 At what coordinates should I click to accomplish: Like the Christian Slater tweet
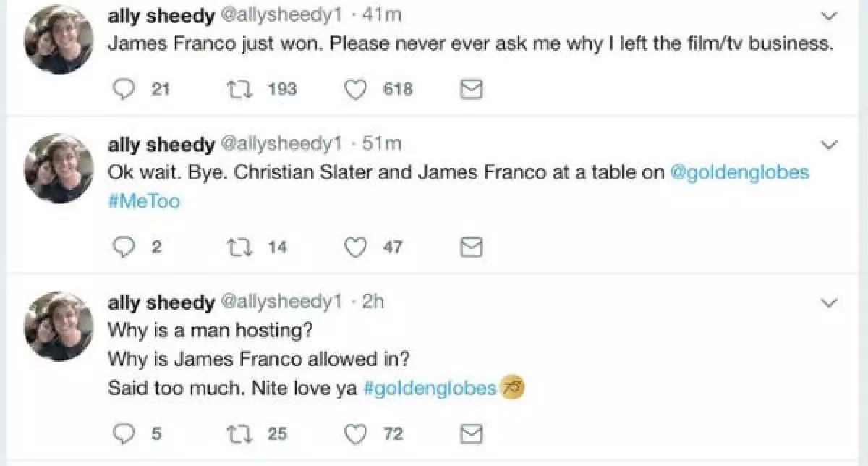[354, 247]
